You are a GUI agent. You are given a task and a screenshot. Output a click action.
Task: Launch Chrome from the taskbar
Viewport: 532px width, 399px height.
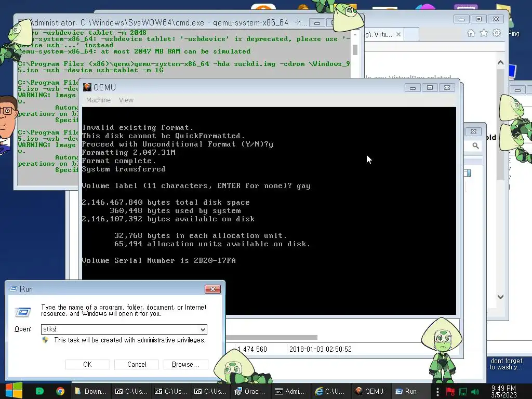point(60,391)
